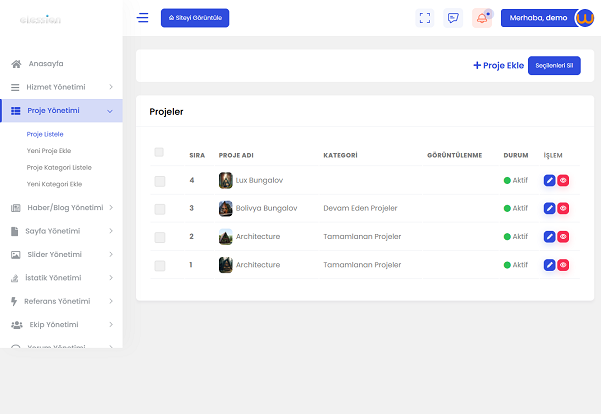Screen dimensions: 601x414
Task: Click the user avatar icon
Action: click(584, 18)
